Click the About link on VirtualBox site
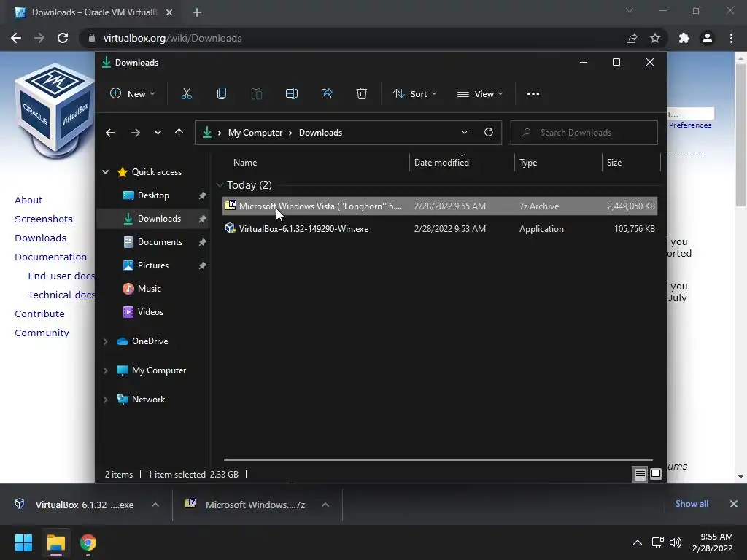This screenshot has width=747, height=560. 28,200
